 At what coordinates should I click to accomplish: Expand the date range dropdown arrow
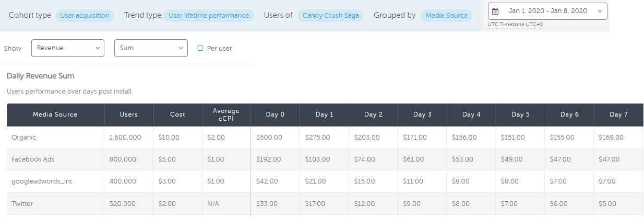click(x=600, y=12)
